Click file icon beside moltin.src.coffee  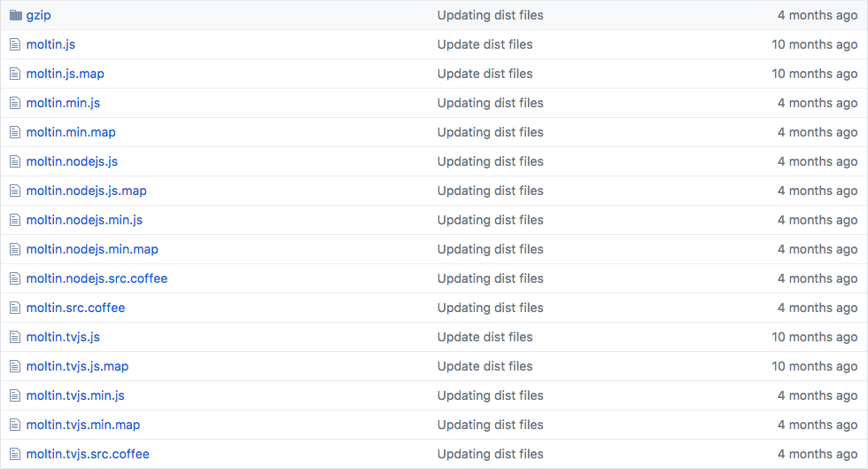15,308
